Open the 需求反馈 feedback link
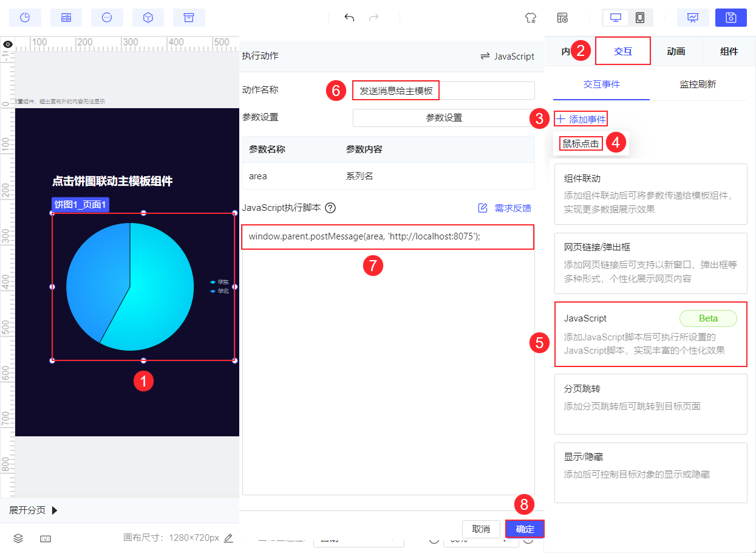 tap(505, 208)
